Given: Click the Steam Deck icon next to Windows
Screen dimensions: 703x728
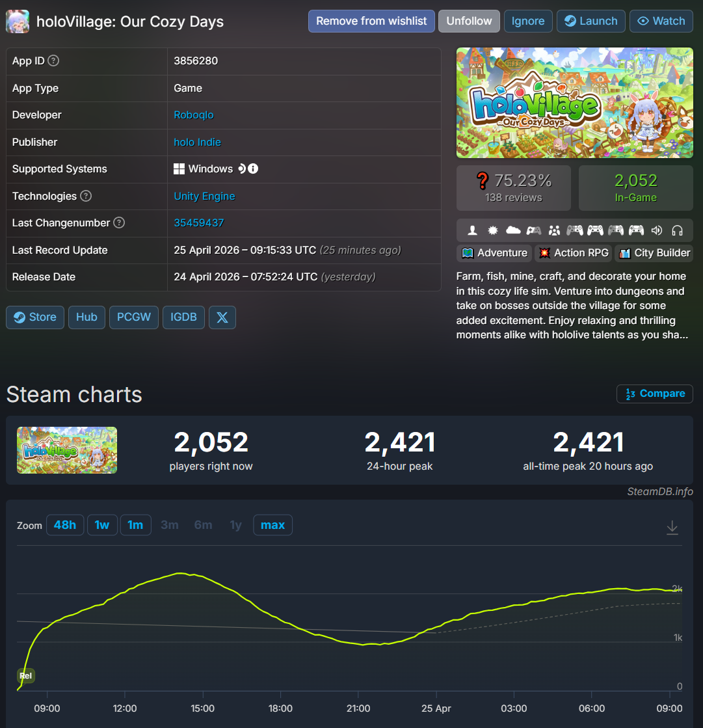Looking at the screenshot, I should pos(241,169).
